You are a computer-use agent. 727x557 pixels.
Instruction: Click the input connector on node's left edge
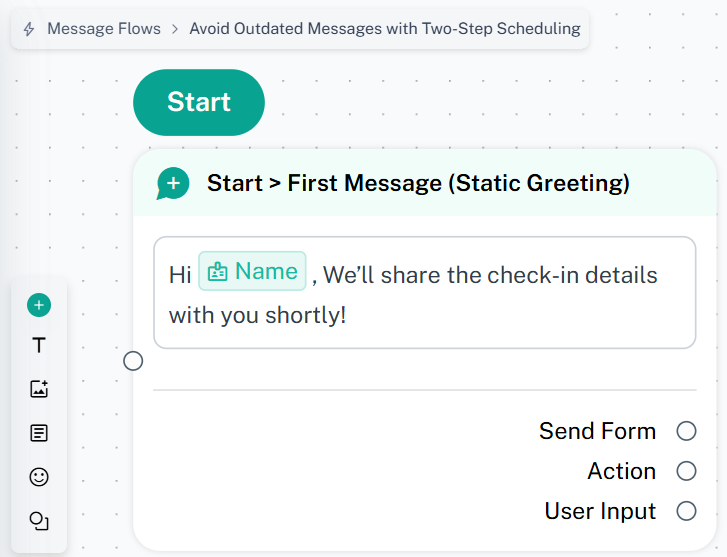(x=133, y=361)
